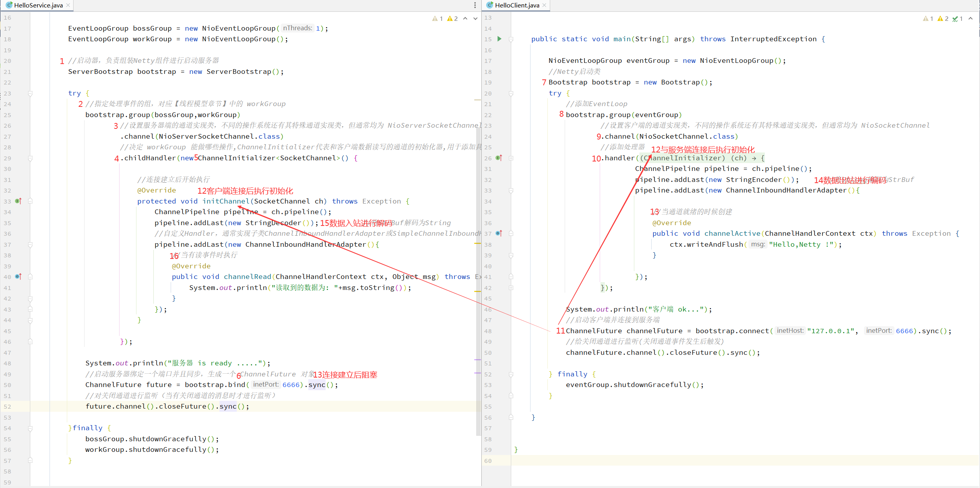This screenshot has height=488, width=980.
Task: Click override gutter icon beside initChannel line 33
Action: [x=18, y=201]
